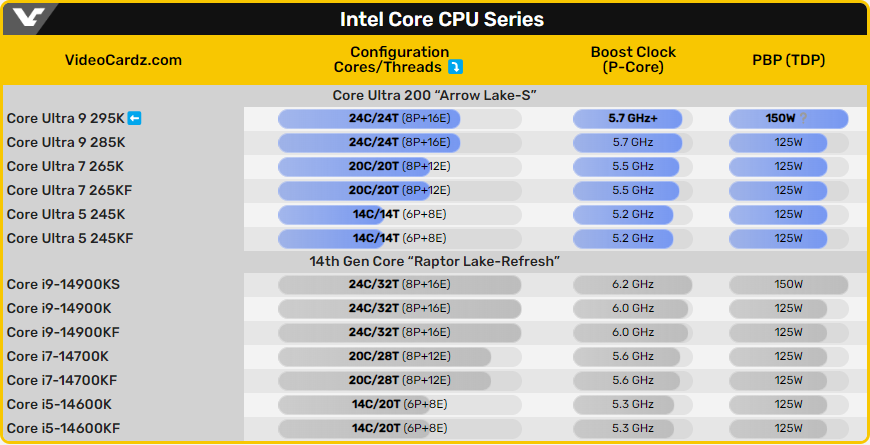
Task: Click the Boost Clock (P-Core) column header
Action: coord(633,59)
